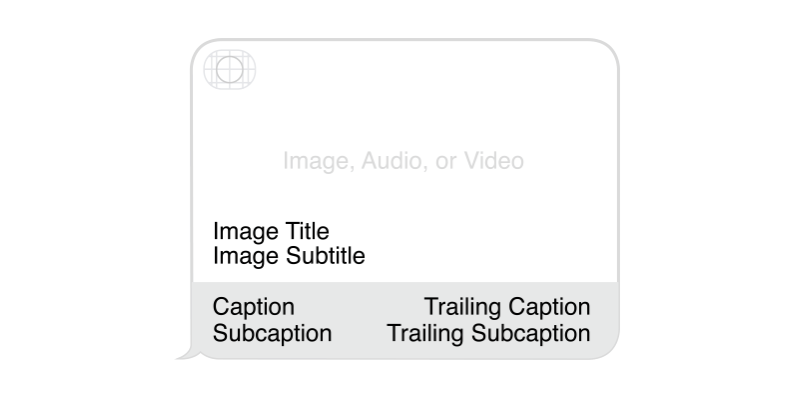This screenshot has height=404, width=800.
Task: Click the word 'Subtitle' in Image Subtitle
Action: [x=326, y=256]
